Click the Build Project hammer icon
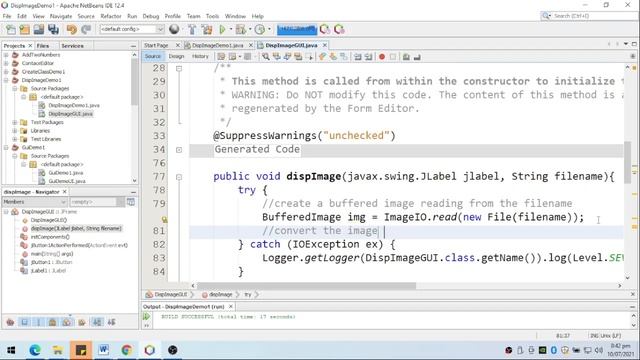Viewport: 640px width, 360px height. (x=192, y=29)
